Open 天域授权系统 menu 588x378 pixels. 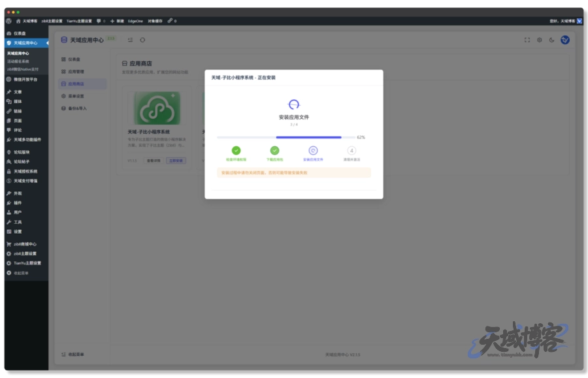click(26, 171)
